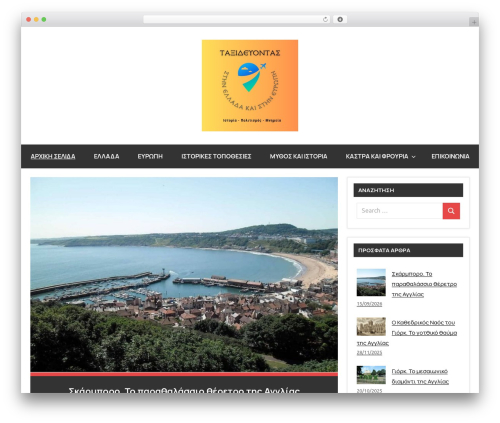Screen dimensions: 500x423
Task: Open the Σκάρμπορο recent article link
Action: (424, 284)
